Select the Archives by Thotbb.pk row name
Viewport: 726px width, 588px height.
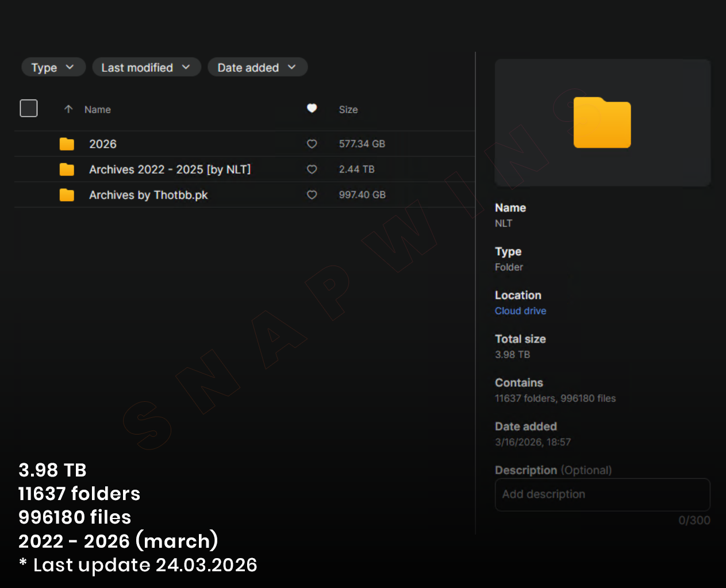pos(148,195)
